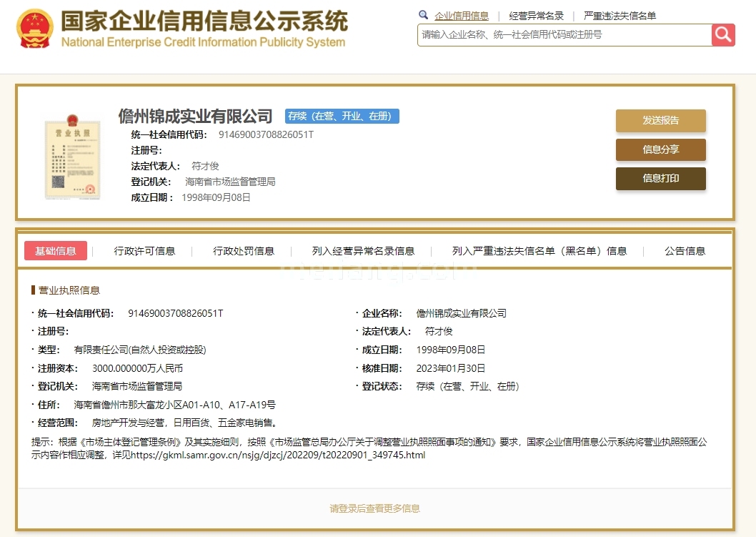Image resolution: width=756 pixels, height=537 pixels.
Task: Click the 信息打印 button
Action: pos(660,179)
